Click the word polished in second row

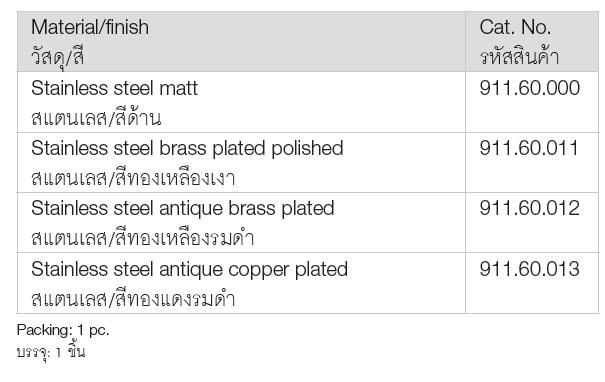307,149
